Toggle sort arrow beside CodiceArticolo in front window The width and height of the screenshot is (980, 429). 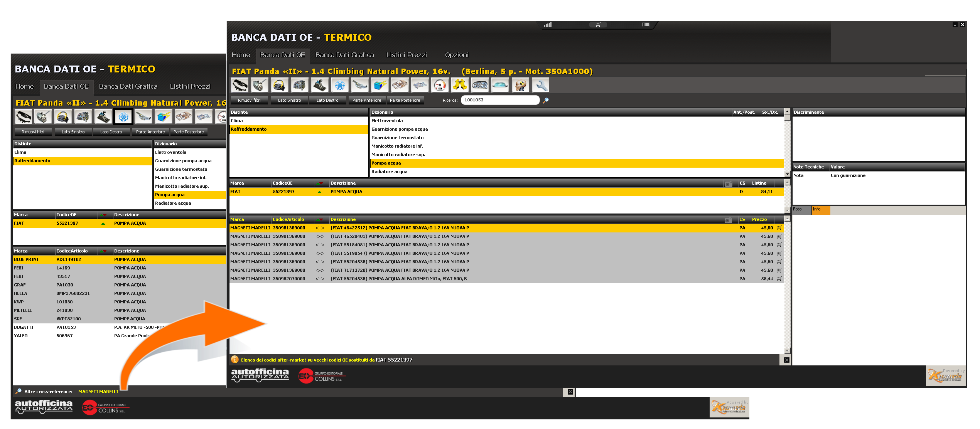click(x=319, y=219)
